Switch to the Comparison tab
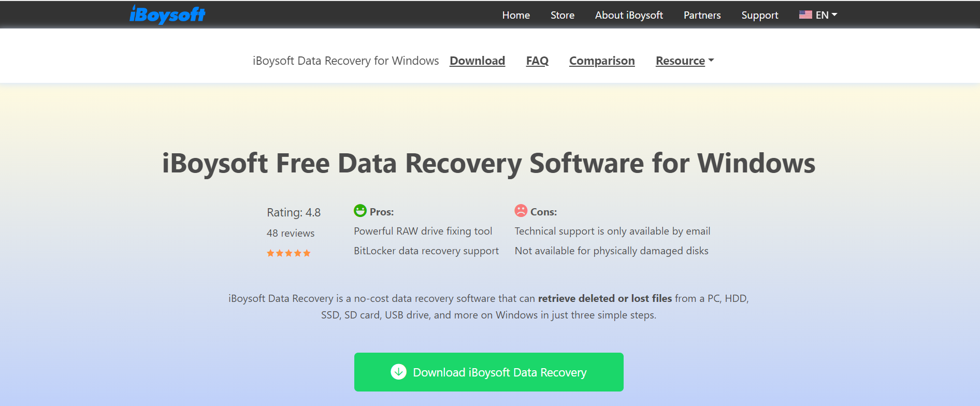Image resolution: width=980 pixels, height=406 pixels. pyautogui.click(x=601, y=61)
